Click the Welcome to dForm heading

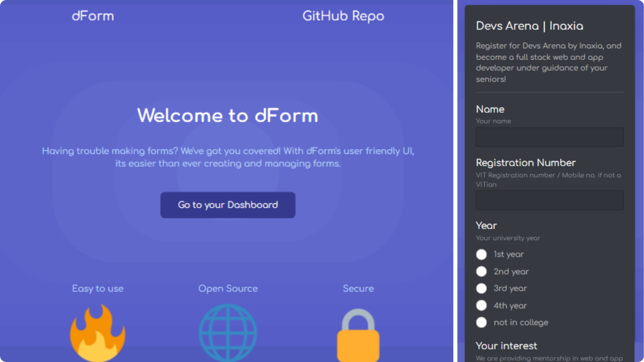pyautogui.click(x=228, y=116)
